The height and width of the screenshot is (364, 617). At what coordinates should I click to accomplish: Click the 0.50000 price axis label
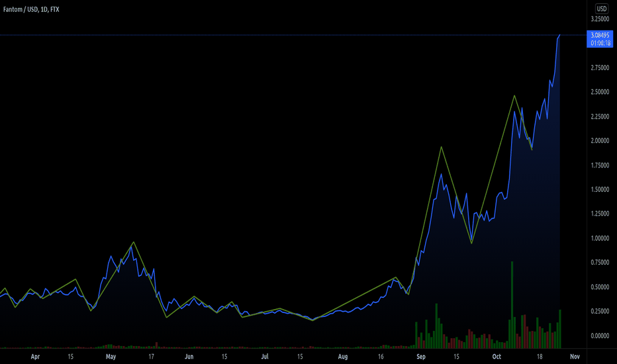[600, 287]
